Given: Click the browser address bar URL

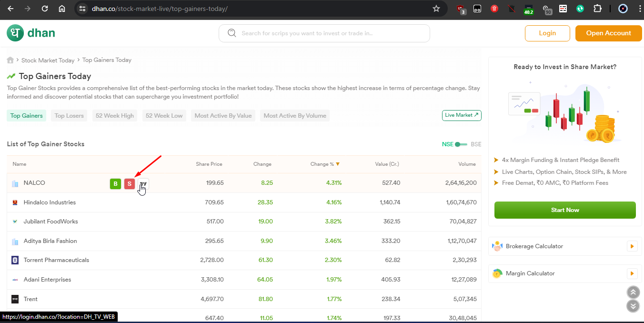Looking at the screenshot, I should click(x=160, y=9).
